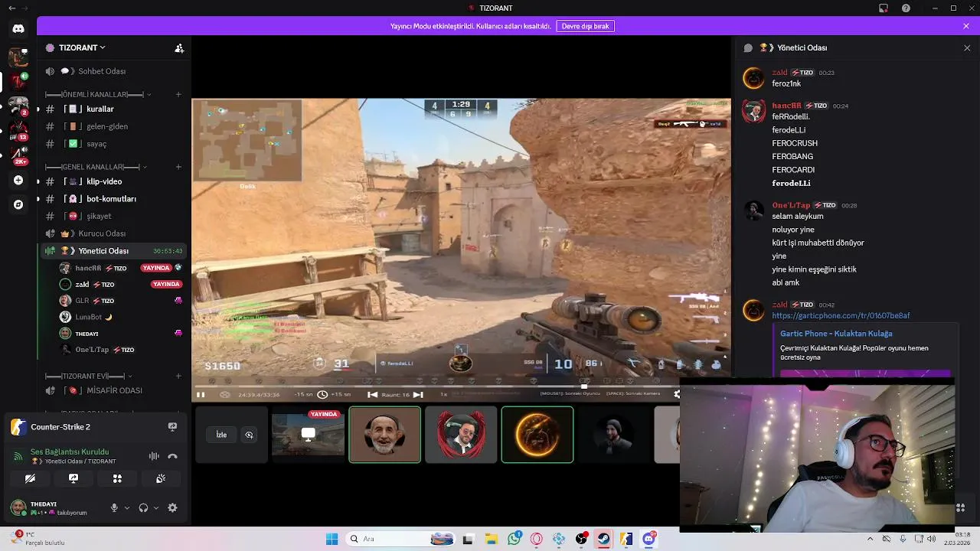Click the İzle watch button

[x=221, y=435]
